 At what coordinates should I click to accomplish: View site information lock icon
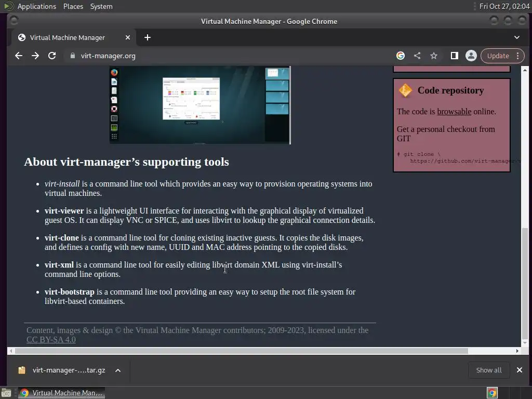pyautogui.click(x=72, y=56)
